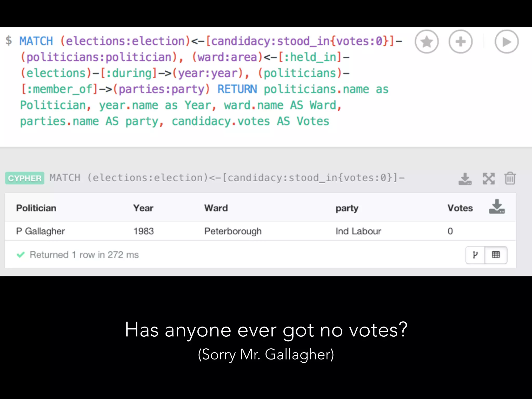Click the Votes column header
This screenshot has height=399, width=532.
[x=460, y=208]
